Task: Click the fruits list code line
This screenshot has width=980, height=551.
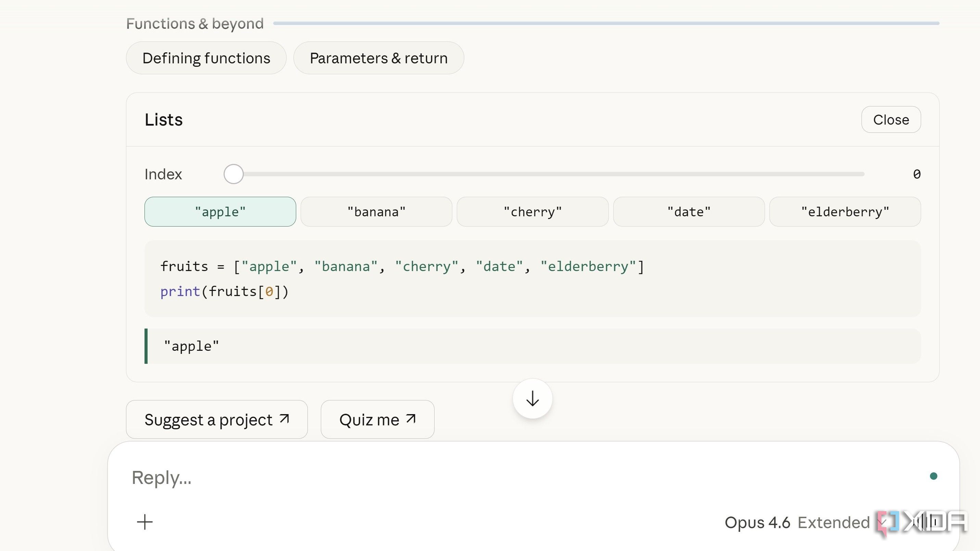Action: tap(402, 266)
